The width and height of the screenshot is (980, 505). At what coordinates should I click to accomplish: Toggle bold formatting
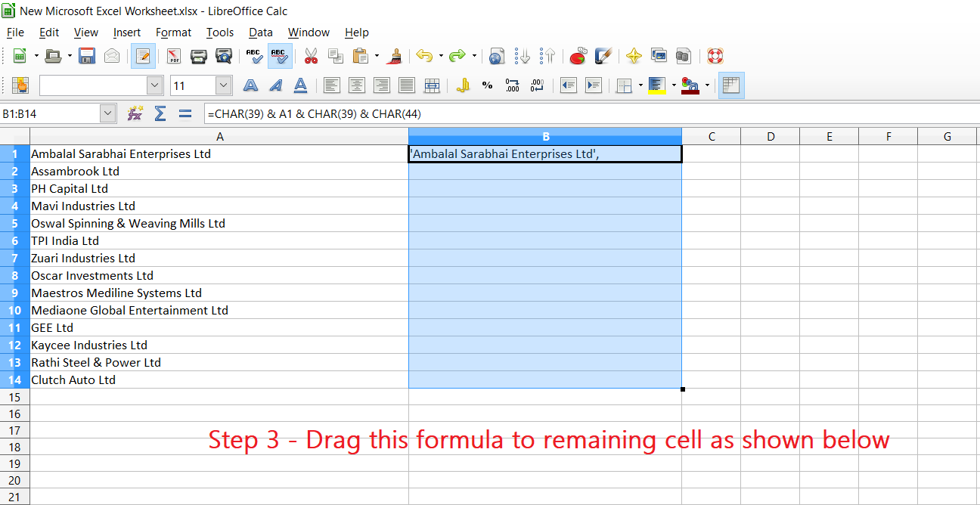tap(250, 85)
